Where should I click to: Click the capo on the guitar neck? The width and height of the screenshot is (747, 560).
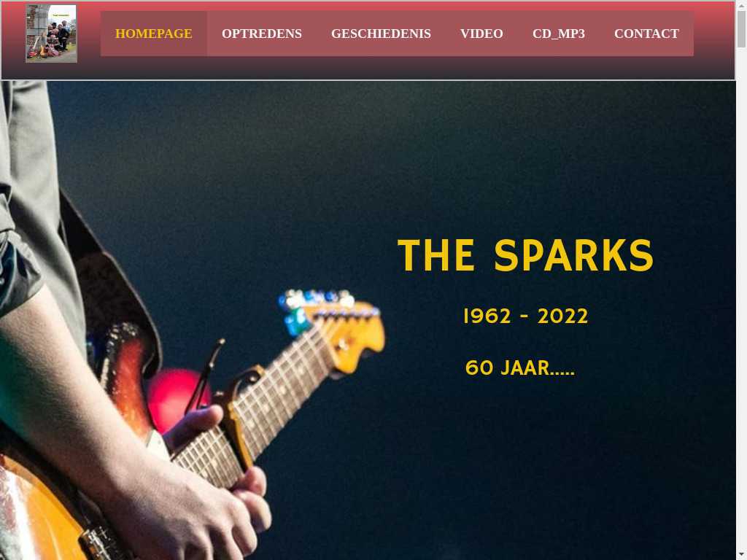239,414
